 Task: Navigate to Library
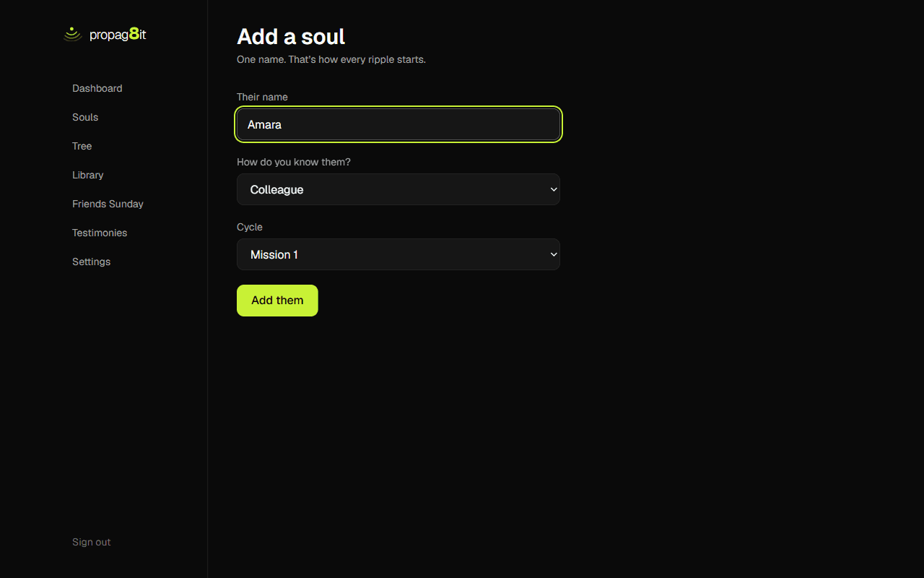(88, 175)
